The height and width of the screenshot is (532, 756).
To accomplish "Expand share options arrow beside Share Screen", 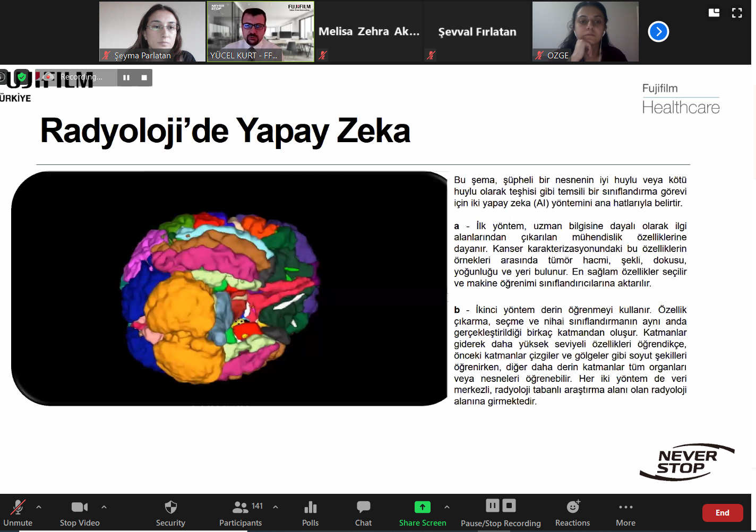I will [447, 507].
